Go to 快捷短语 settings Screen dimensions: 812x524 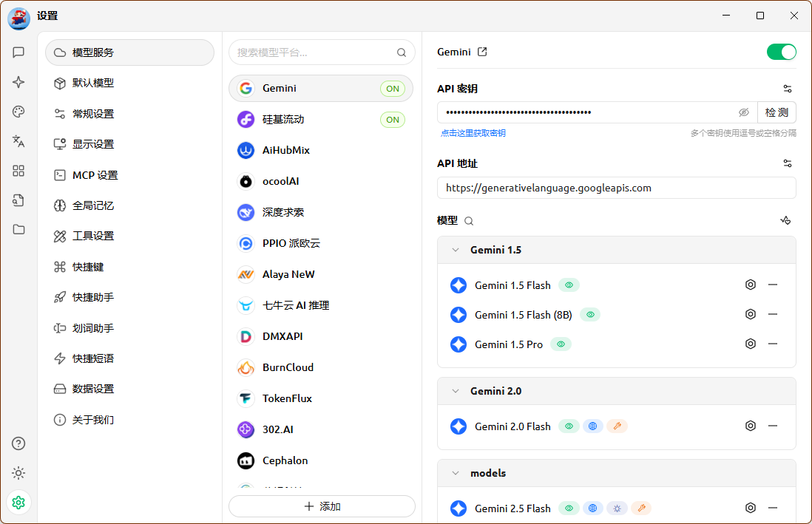point(129,358)
